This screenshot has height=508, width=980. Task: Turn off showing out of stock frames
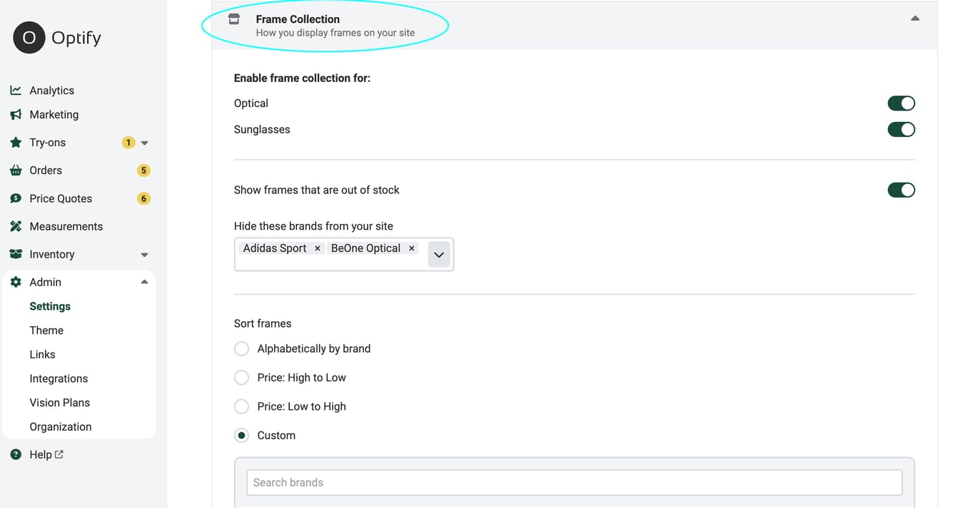pyautogui.click(x=901, y=190)
